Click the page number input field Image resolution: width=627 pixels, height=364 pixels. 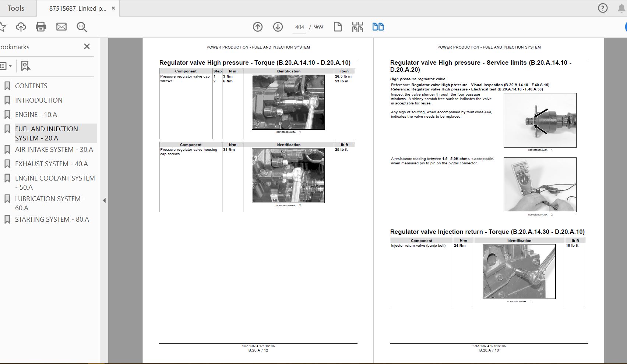tap(299, 27)
